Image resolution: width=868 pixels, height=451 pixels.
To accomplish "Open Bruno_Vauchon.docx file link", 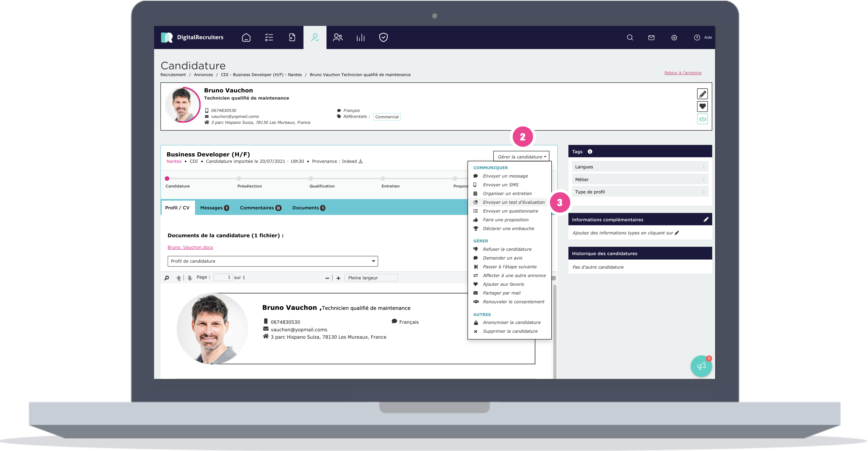I will point(190,247).
